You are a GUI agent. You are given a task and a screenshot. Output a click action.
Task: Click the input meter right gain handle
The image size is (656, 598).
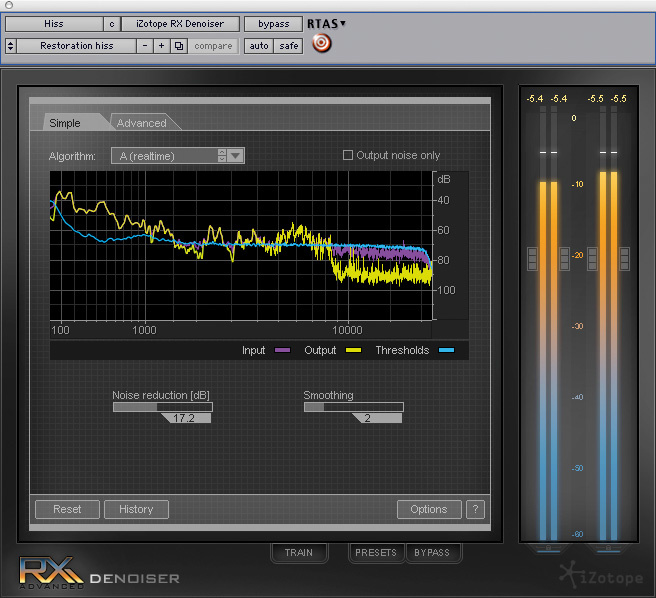click(x=564, y=259)
